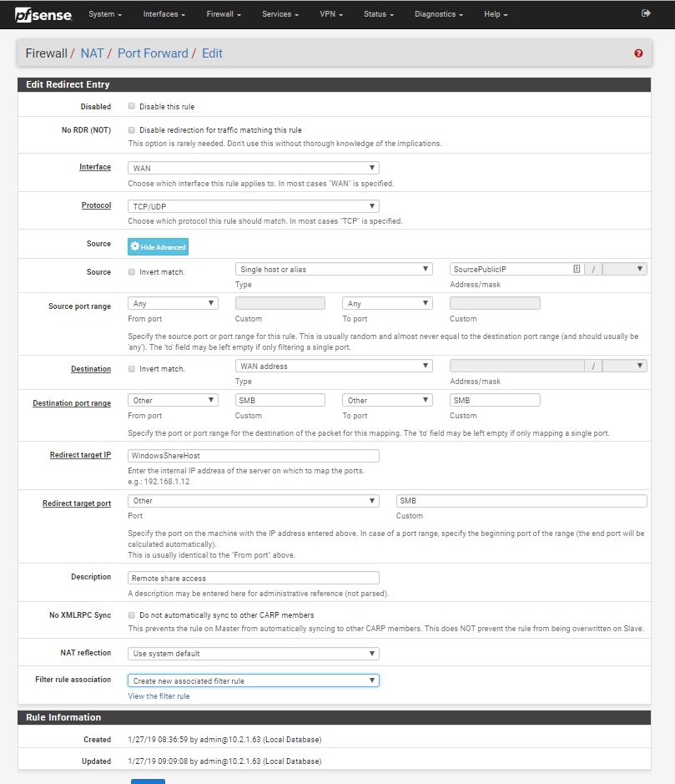Image resolution: width=675 pixels, height=784 pixels.
Task: Open the Firewall menu
Action: [224, 14]
